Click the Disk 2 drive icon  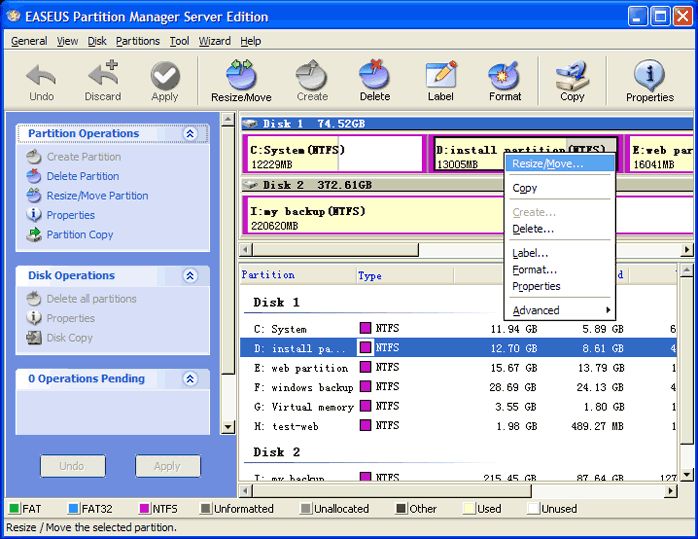click(x=250, y=184)
